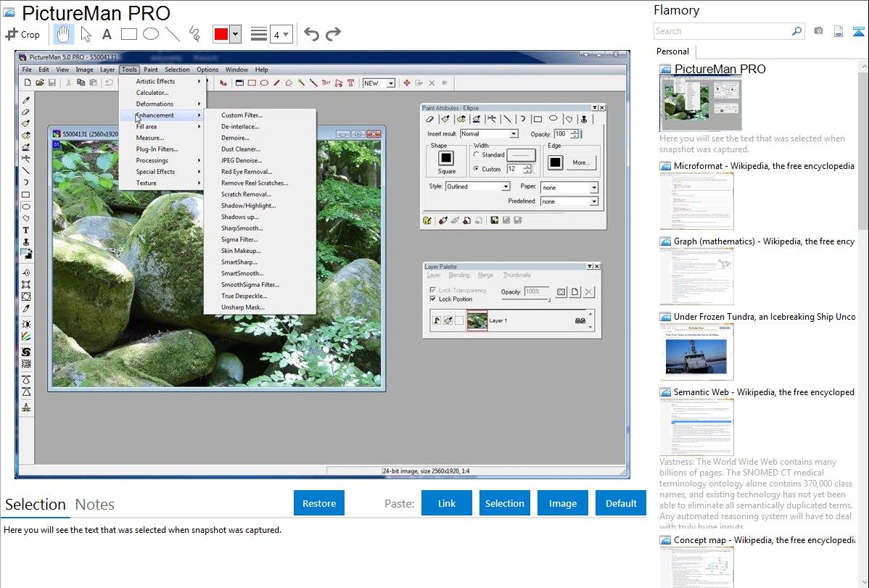Pick the rectangle drawing tool
This screenshot has height=588, width=869.
coord(128,34)
